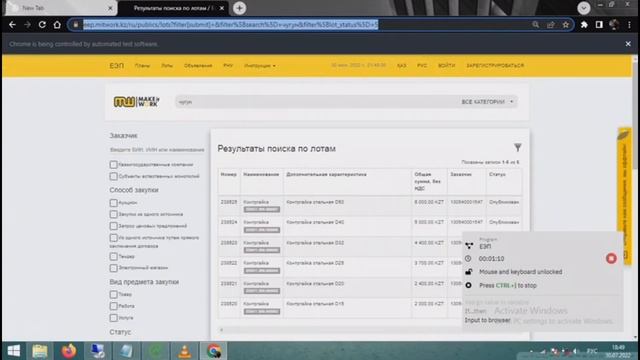This screenshot has width=640, height=360.
Task: Tick the Аукцион checkbox
Action: point(113,202)
